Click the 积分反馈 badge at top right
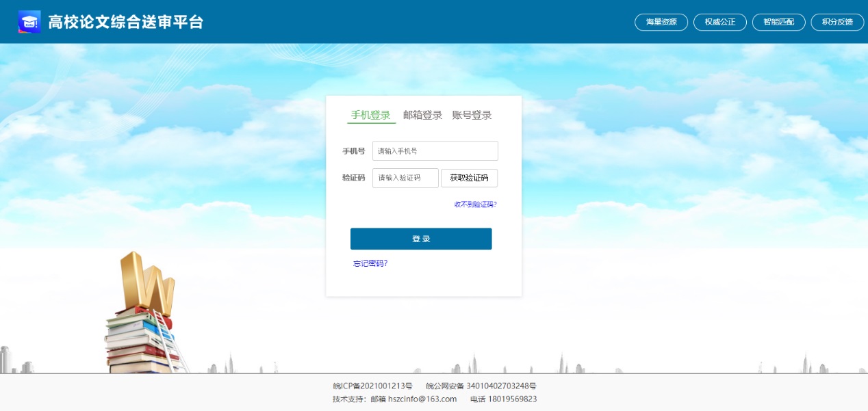Viewport: 868px width, 411px height. click(837, 22)
